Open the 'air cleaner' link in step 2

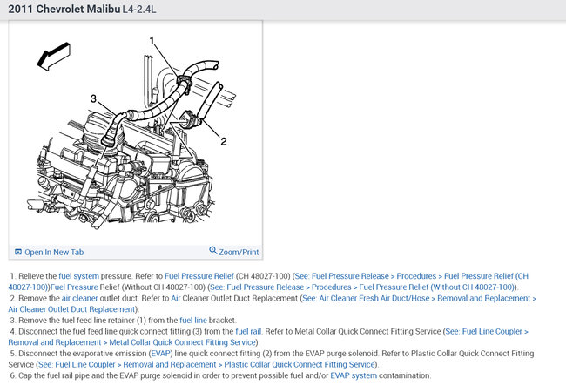click(80, 299)
